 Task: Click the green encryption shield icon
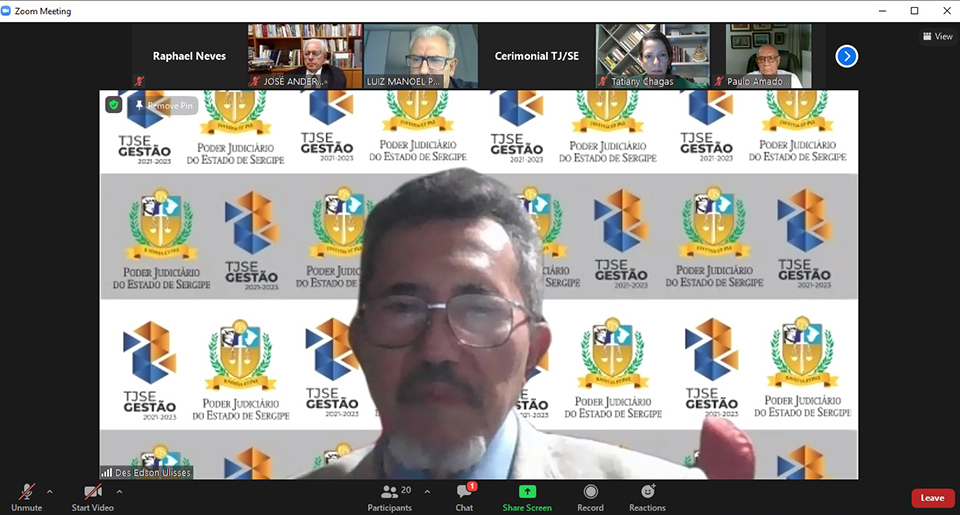click(x=114, y=104)
